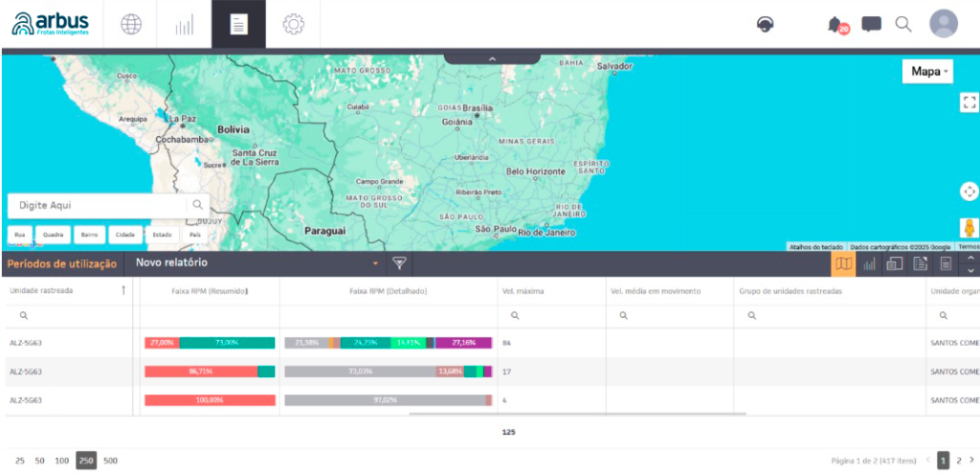
Task: Click the filter funnel icon
Action: click(400, 263)
